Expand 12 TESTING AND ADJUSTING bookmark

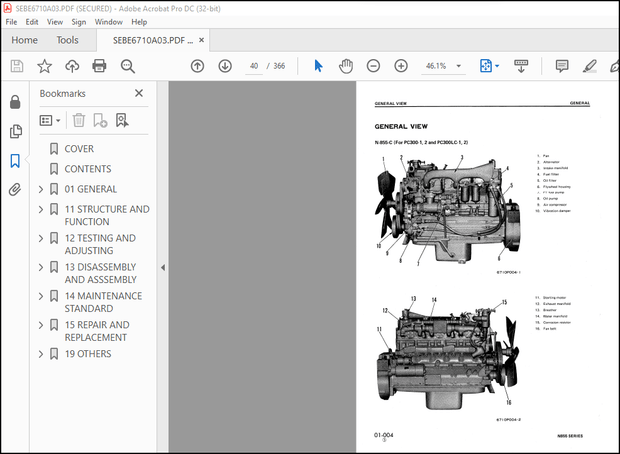click(41, 238)
